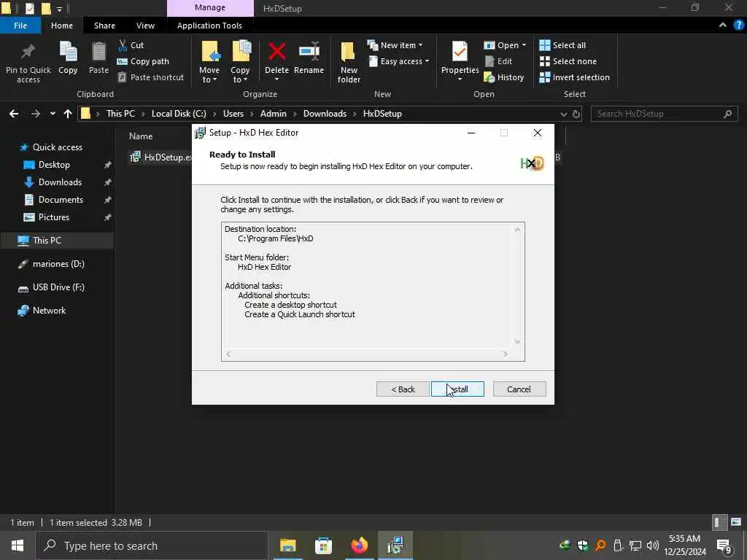Image resolution: width=747 pixels, height=560 pixels.
Task: Open File Explorer from the taskbar
Action: coord(287,545)
